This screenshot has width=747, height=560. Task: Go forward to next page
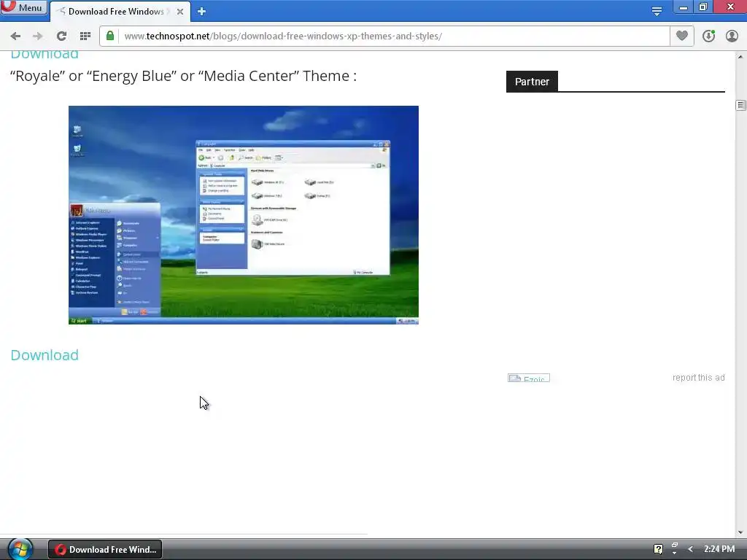point(38,36)
